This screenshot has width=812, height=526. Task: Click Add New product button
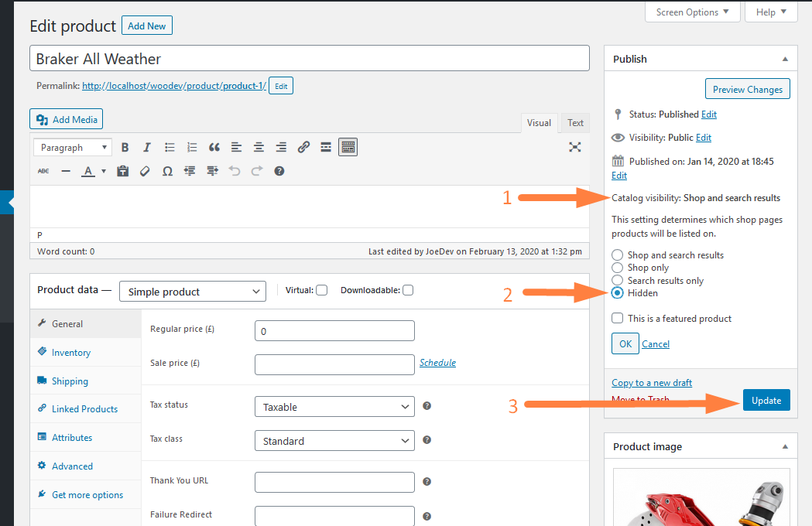pyautogui.click(x=147, y=26)
